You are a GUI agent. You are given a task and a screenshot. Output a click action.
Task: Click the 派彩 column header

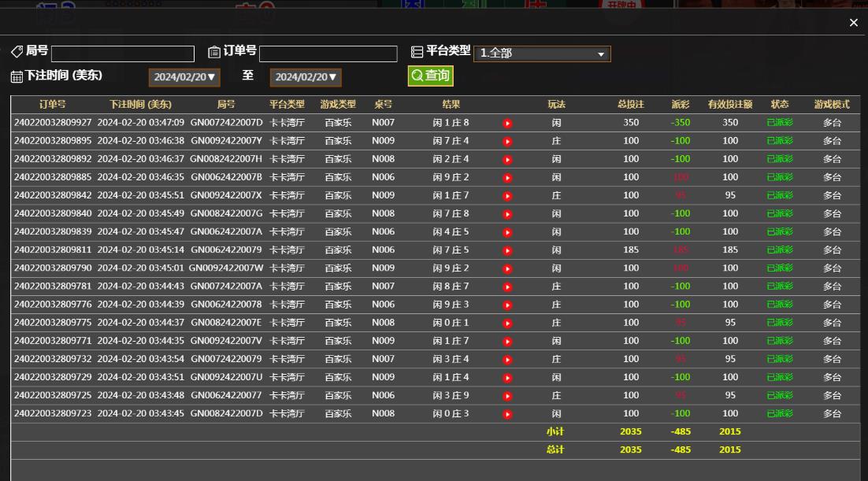pyautogui.click(x=681, y=105)
